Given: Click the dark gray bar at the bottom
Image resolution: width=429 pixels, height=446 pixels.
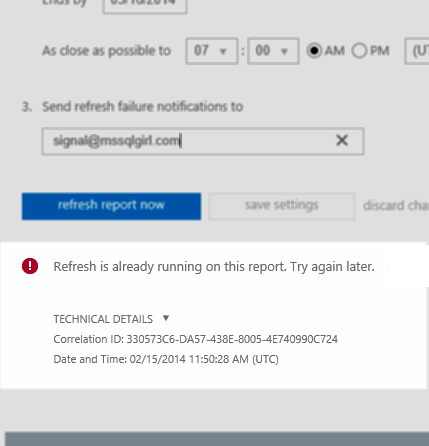Looking at the screenshot, I should click(217, 439).
